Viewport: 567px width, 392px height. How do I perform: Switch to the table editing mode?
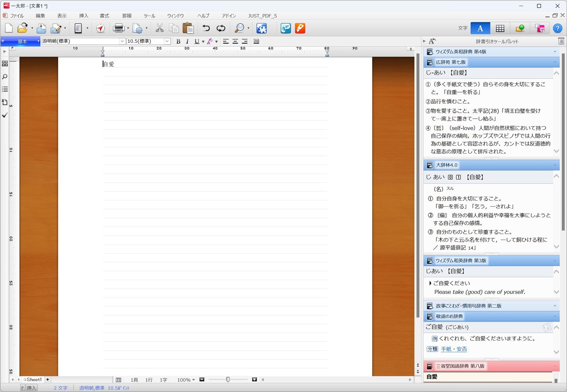pos(500,28)
